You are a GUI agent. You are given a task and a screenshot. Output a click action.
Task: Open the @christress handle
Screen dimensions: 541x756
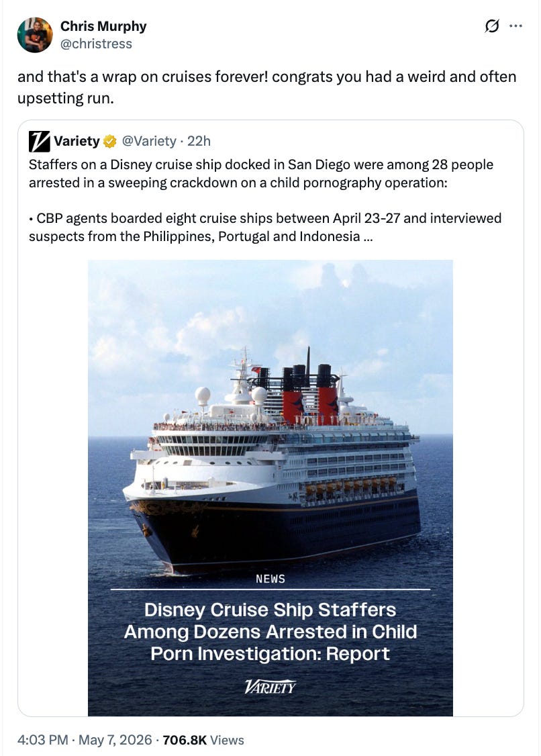pyautogui.click(x=96, y=44)
